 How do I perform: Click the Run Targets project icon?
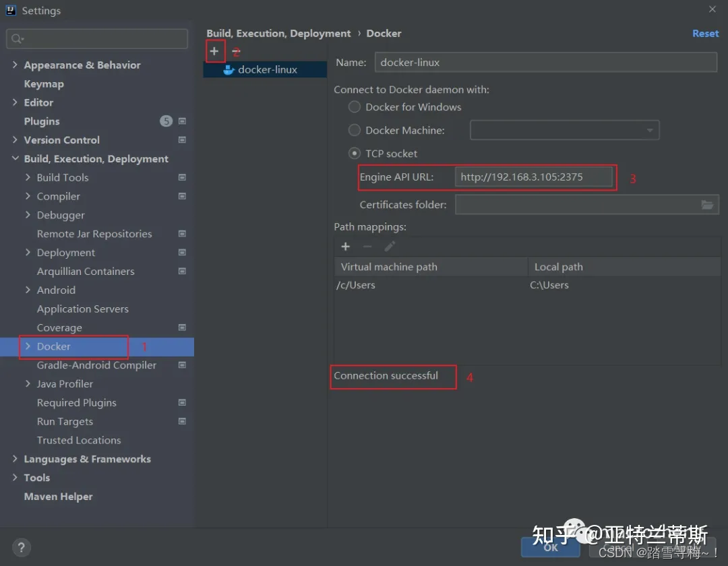[x=182, y=421]
